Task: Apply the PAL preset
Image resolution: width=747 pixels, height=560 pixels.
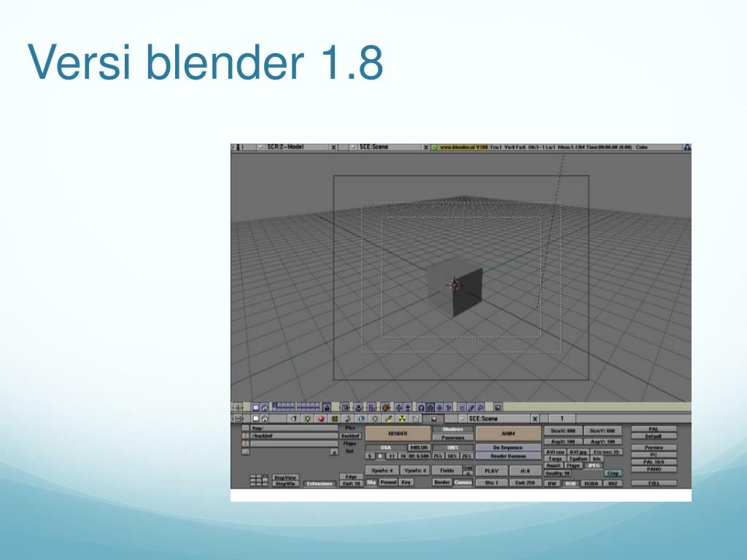Action: pyautogui.click(x=654, y=429)
